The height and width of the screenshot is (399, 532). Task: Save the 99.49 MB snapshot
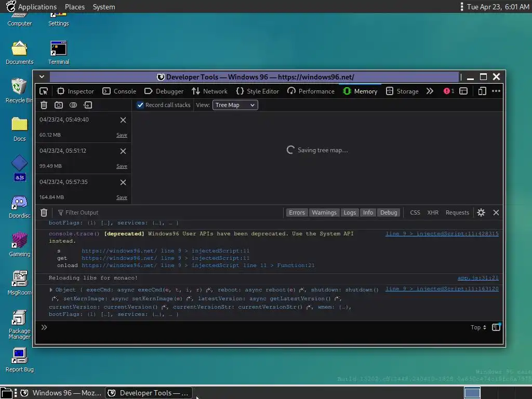tap(122, 166)
